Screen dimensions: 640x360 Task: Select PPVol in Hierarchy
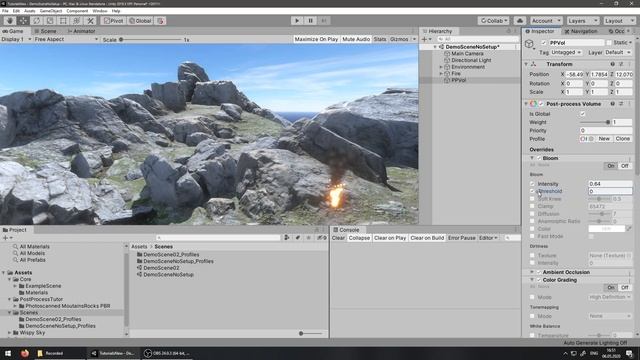458,80
